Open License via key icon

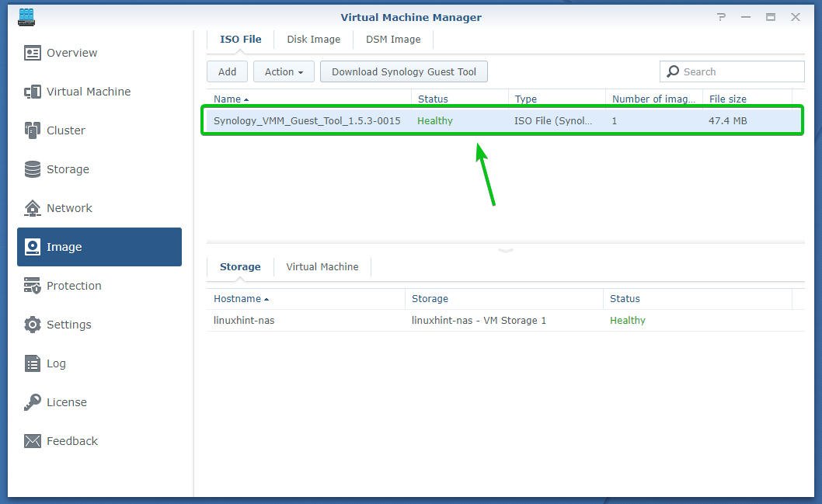click(33, 402)
